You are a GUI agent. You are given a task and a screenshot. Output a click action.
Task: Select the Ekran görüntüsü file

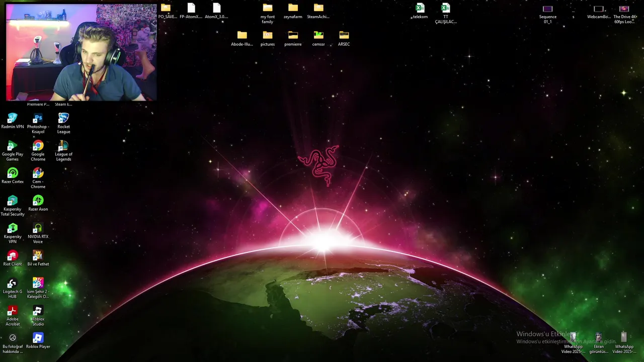point(599,343)
